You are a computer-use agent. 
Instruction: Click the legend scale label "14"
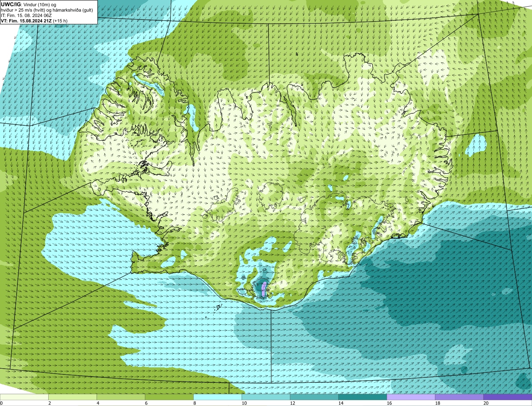coord(341,403)
